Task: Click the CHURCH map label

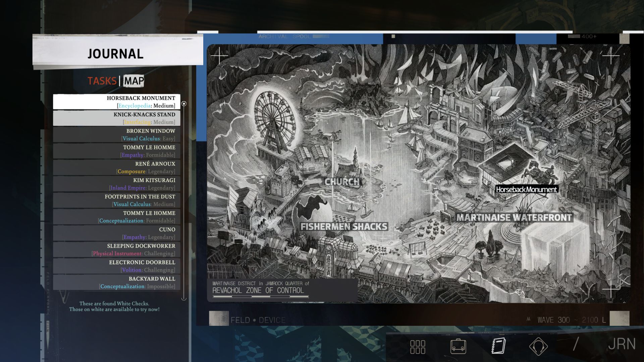Action: point(342,182)
